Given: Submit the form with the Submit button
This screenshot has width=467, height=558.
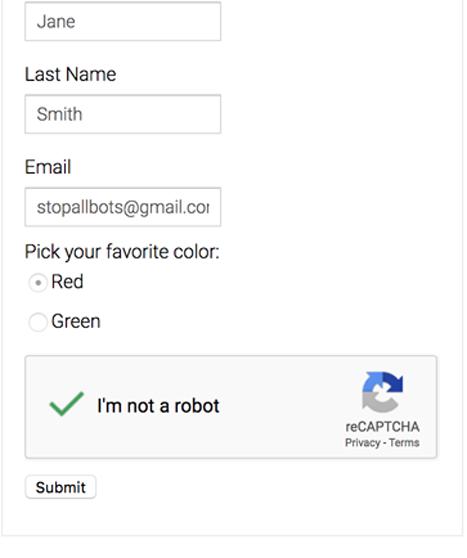Looking at the screenshot, I should 61,487.
